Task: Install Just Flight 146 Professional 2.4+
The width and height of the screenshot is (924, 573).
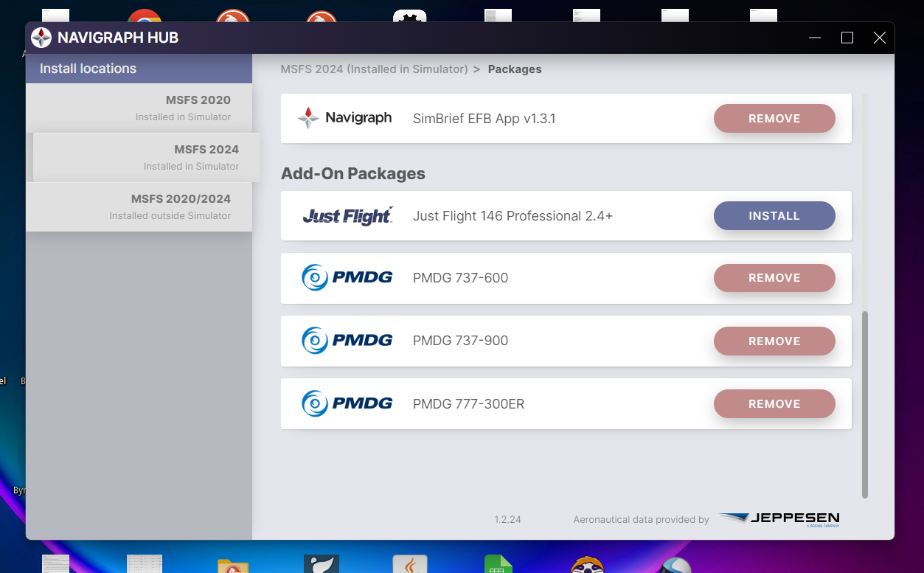Action: (774, 216)
